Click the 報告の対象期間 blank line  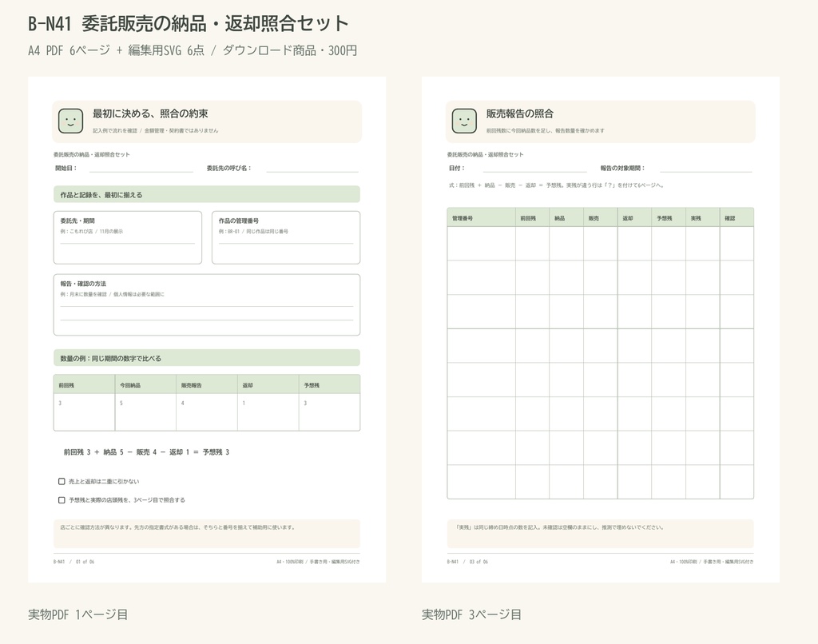[706, 169]
